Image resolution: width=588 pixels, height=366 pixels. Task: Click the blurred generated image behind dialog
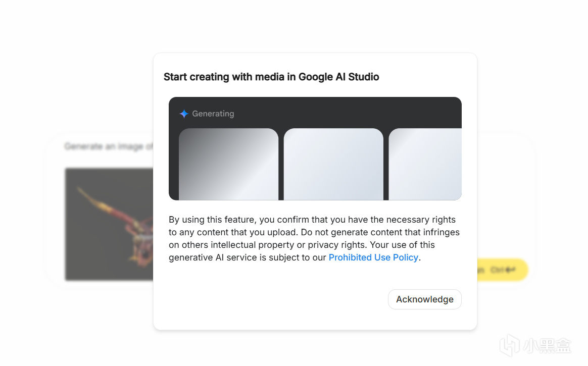click(109, 224)
